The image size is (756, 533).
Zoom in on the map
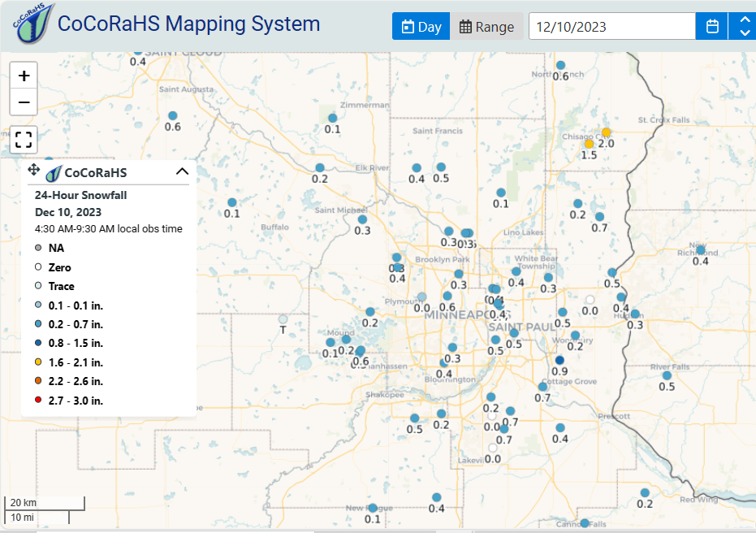(24, 76)
